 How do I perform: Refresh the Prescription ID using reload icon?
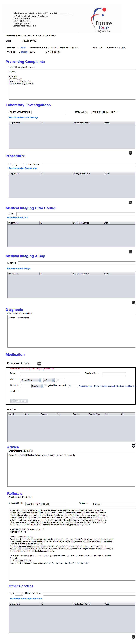coord(39,363)
